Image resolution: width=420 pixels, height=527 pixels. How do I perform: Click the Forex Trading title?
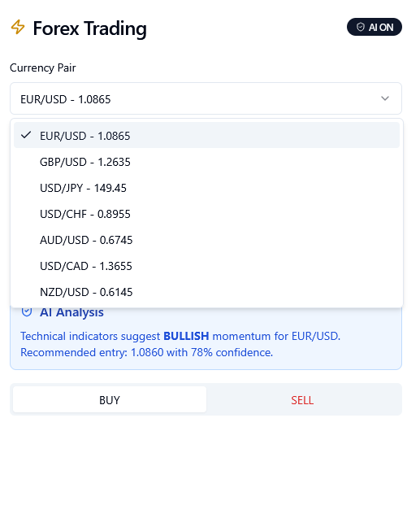click(89, 28)
